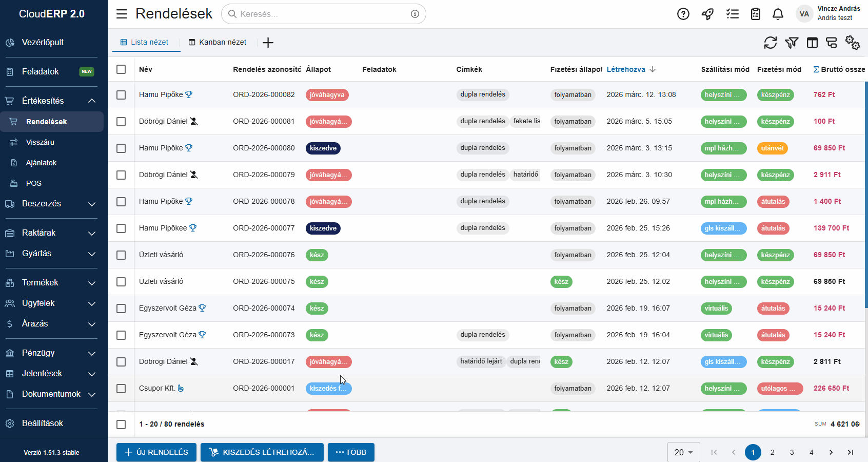Select the checkbox for Csupor Kft. row
The height and width of the screenshot is (462, 868).
coord(121,389)
